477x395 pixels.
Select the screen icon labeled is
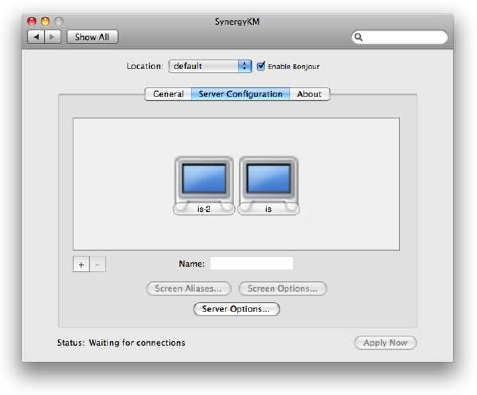click(x=269, y=186)
